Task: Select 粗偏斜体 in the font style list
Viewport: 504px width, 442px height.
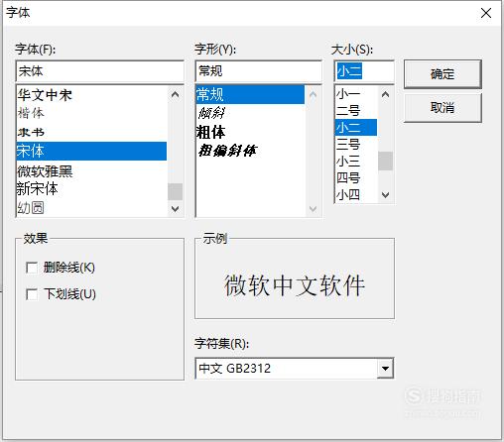Action: pyautogui.click(x=250, y=151)
